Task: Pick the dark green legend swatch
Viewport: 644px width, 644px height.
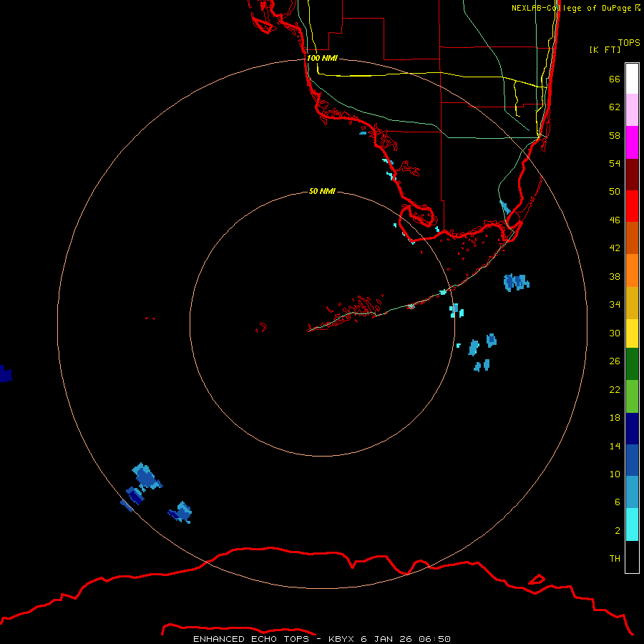Action: point(632,364)
